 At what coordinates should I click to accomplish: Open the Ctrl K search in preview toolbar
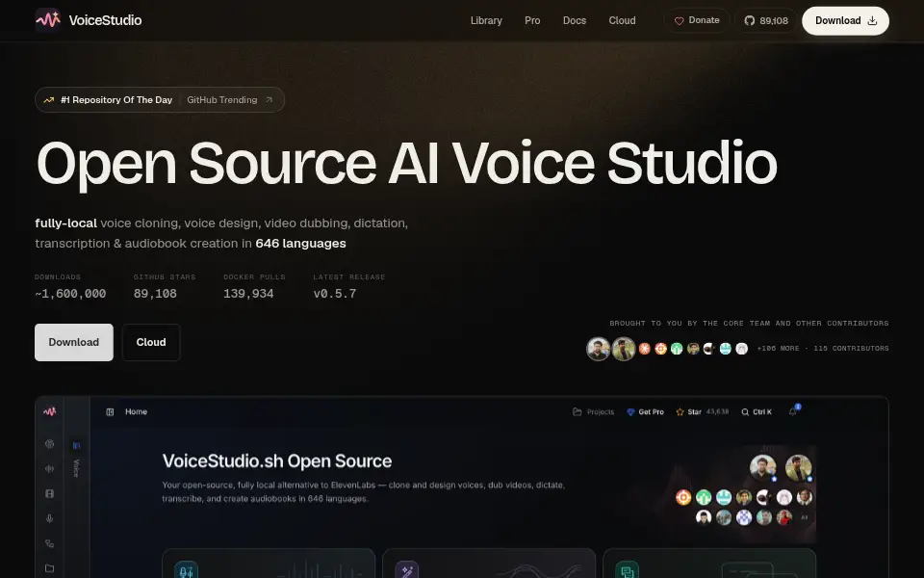pos(757,411)
